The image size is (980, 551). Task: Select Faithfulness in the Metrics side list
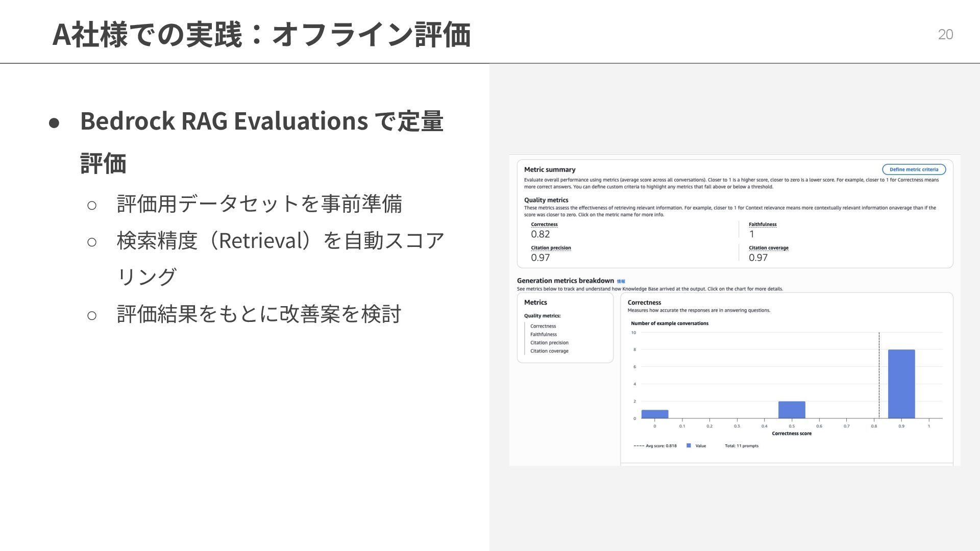click(543, 335)
